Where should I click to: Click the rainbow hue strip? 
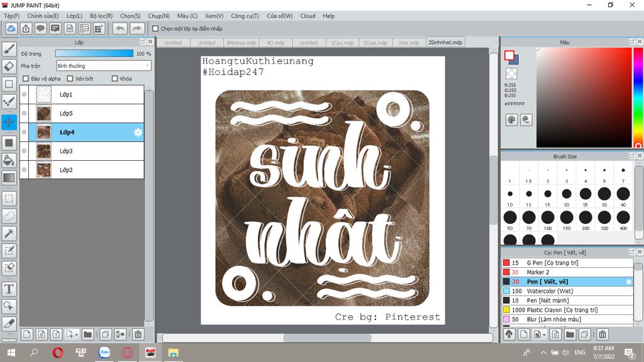(x=638, y=97)
